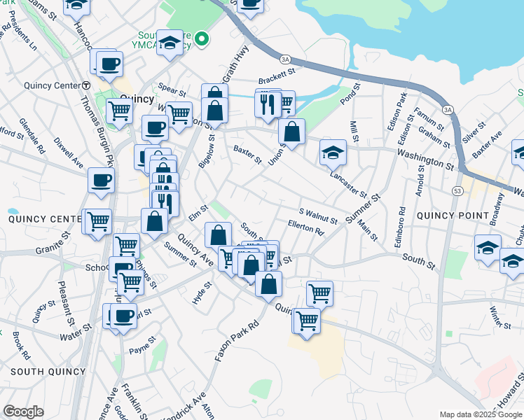Click the Map data ©2025 Google text
This screenshot has width=524, height=420.
click(x=480, y=414)
